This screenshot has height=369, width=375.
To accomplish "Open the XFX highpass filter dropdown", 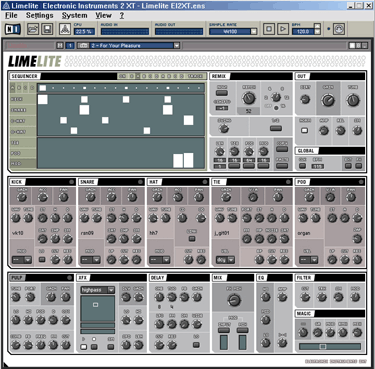I will coord(98,290).
